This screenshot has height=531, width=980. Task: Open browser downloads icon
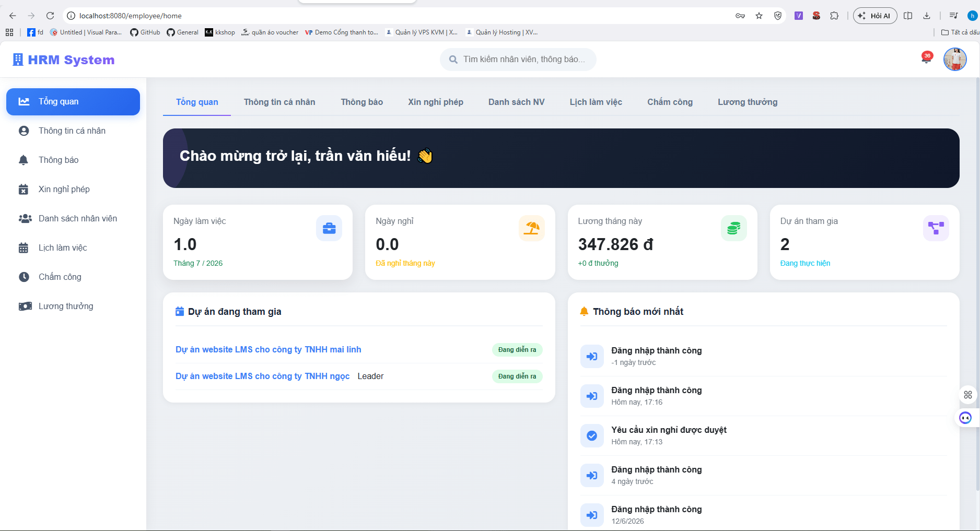click(x=927, y=16)
